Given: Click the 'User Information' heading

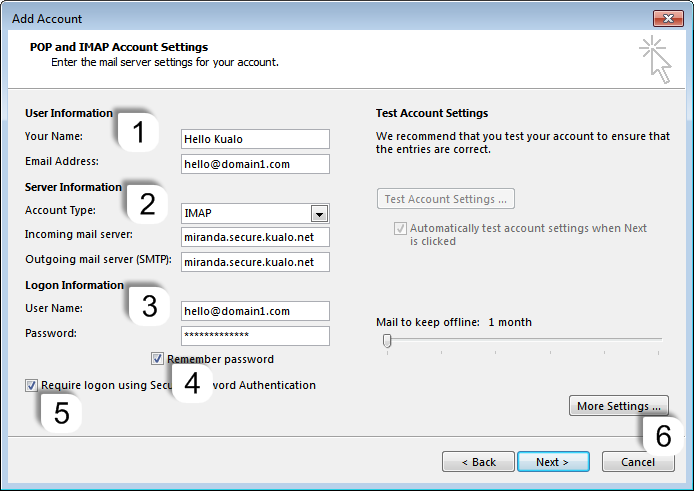Looking at the screenshot, I should (69, 113).
